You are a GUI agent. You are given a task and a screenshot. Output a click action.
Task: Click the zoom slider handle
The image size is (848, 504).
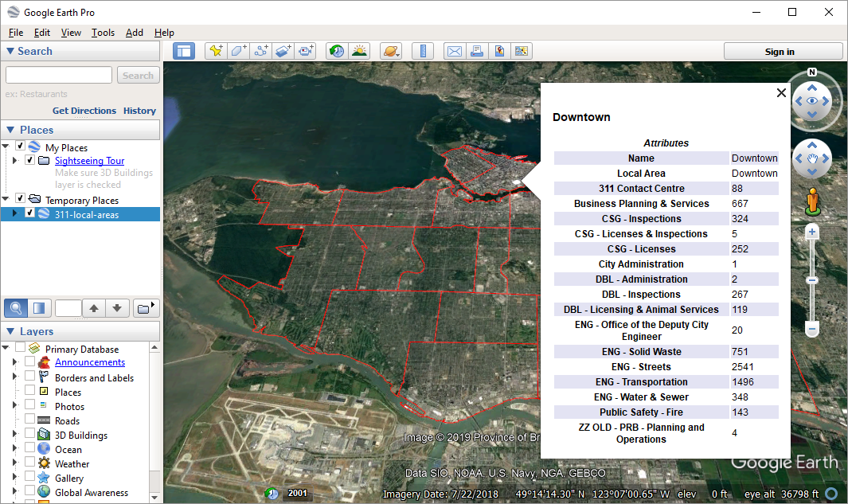point(811,280)
